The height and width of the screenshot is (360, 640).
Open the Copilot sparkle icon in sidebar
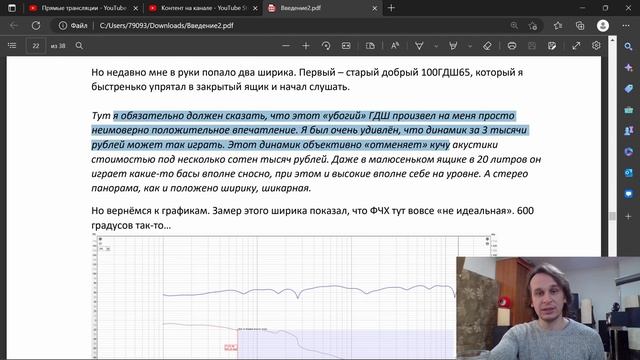coord(629,68)
